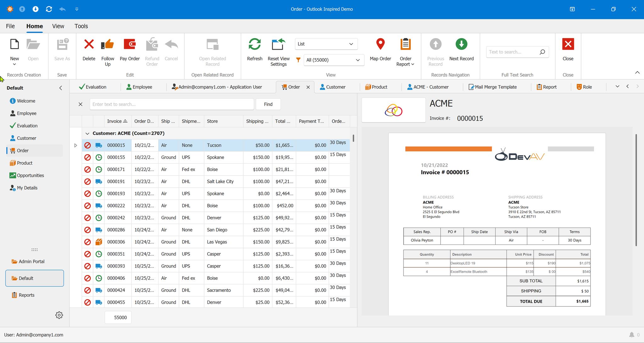Click the Sacramento store cell

[224, 290]
